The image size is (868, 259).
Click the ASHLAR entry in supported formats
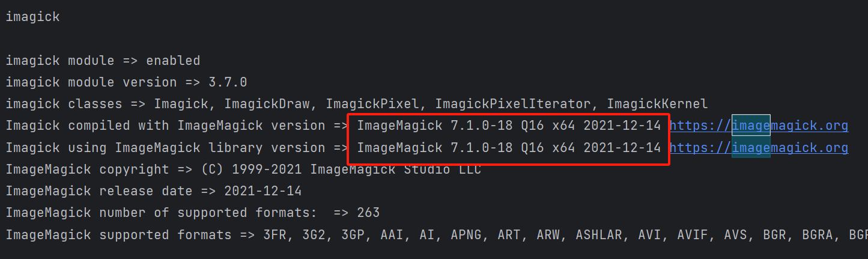point(599,234)
